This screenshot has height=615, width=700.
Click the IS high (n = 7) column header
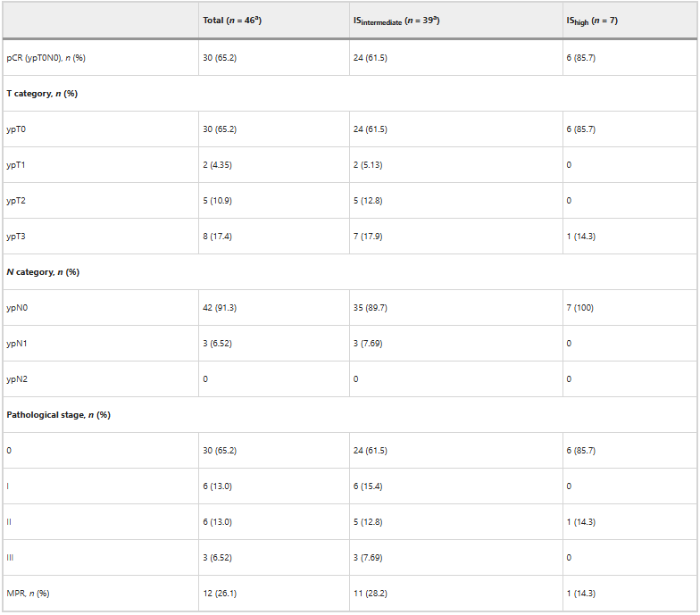(591, 21)
